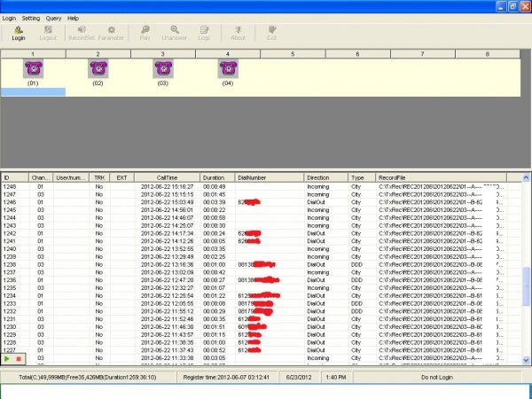
Task: Click the vertical scrollbar of the record list
Action: [x=526, y=284]
